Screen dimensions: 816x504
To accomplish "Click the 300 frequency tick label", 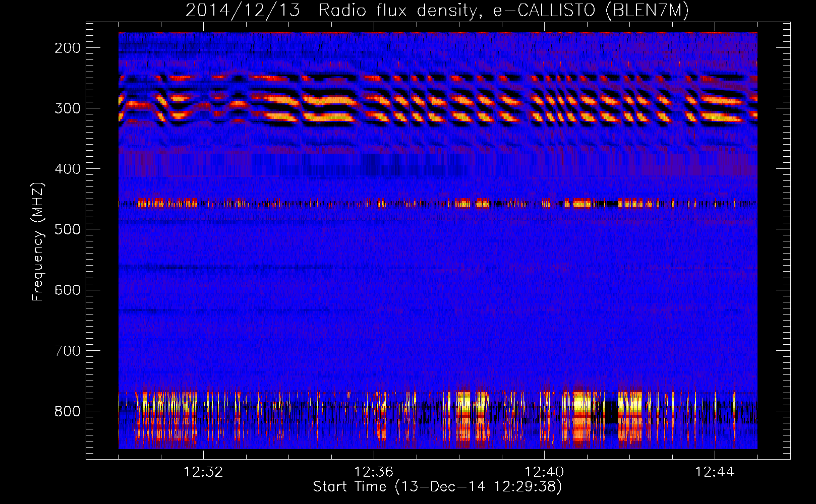I will coord(68,108).
